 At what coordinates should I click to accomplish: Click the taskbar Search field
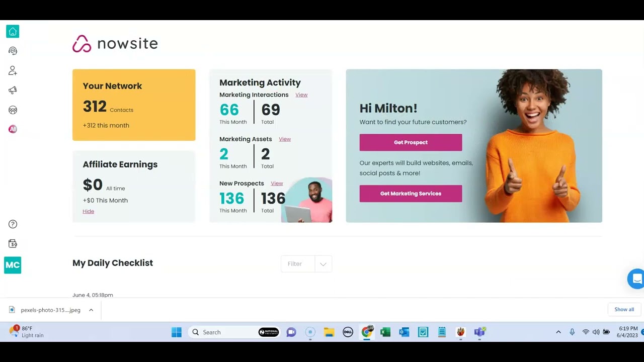pyautogui.click(x=234, y=332)
